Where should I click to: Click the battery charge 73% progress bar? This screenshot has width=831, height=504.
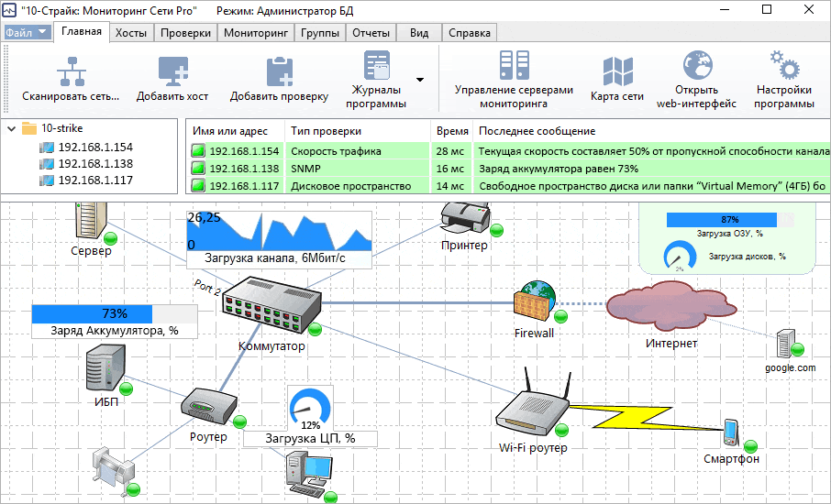coord(115,314)
